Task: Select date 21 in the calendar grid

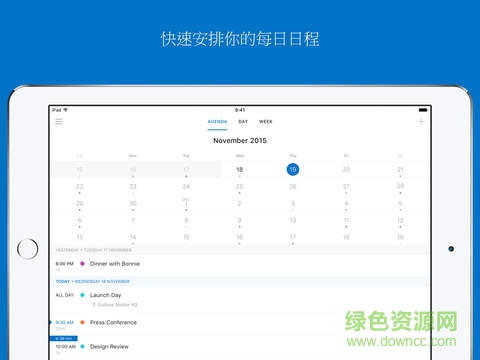Action: pos(400,170)
